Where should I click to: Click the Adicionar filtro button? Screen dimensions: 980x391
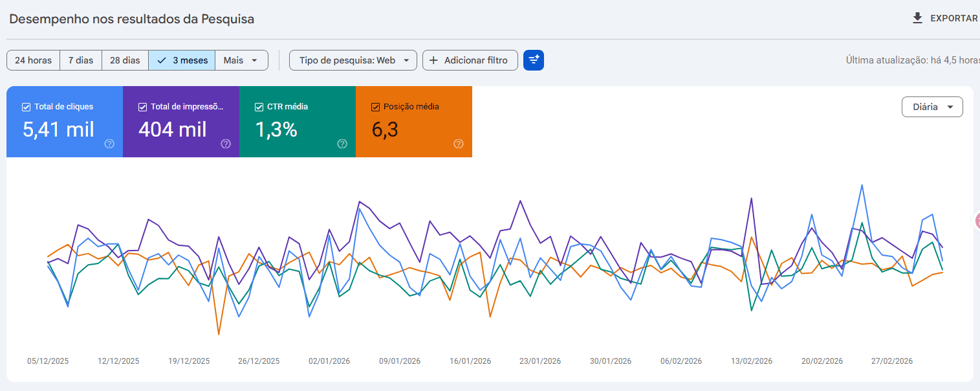tap(470, 60)
